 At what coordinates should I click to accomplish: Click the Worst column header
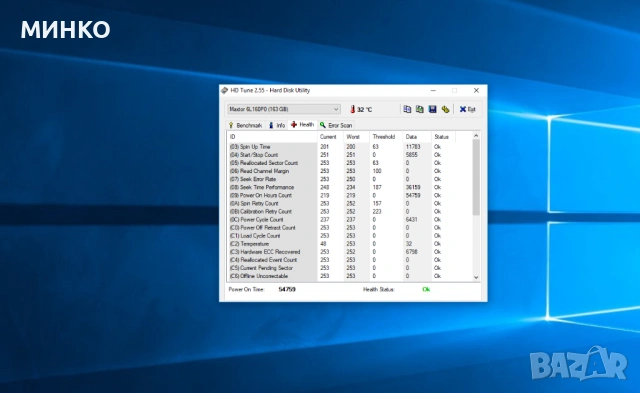[356, 137]
